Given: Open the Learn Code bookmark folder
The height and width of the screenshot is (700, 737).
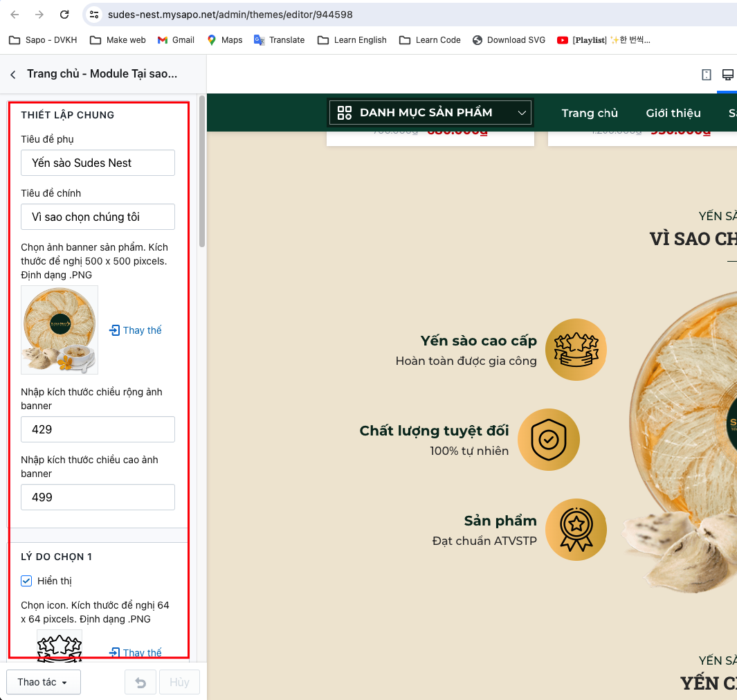Looking at the screenshot, I should 430,40.
